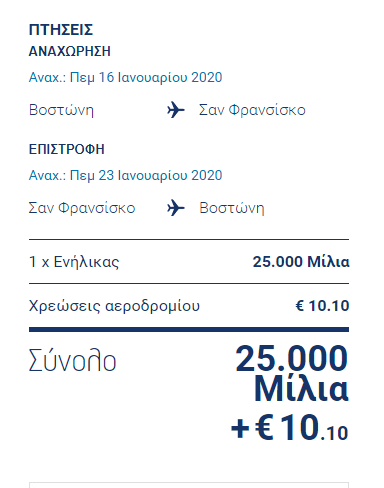The width and height of the screenshot is (384, 488).
Task: Select outbound destination Σαν Φρανσίσκο
Action: pyautogui.click(x=252, y=110)
